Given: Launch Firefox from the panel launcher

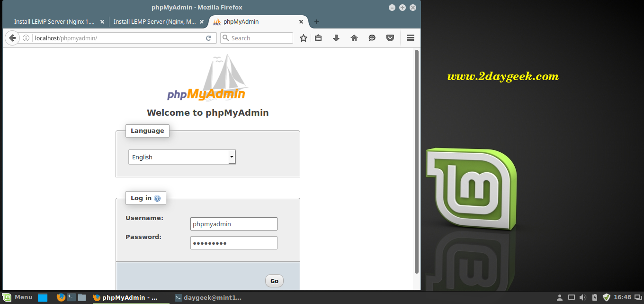Looking at the screenshot, I should tap(61, 297).
